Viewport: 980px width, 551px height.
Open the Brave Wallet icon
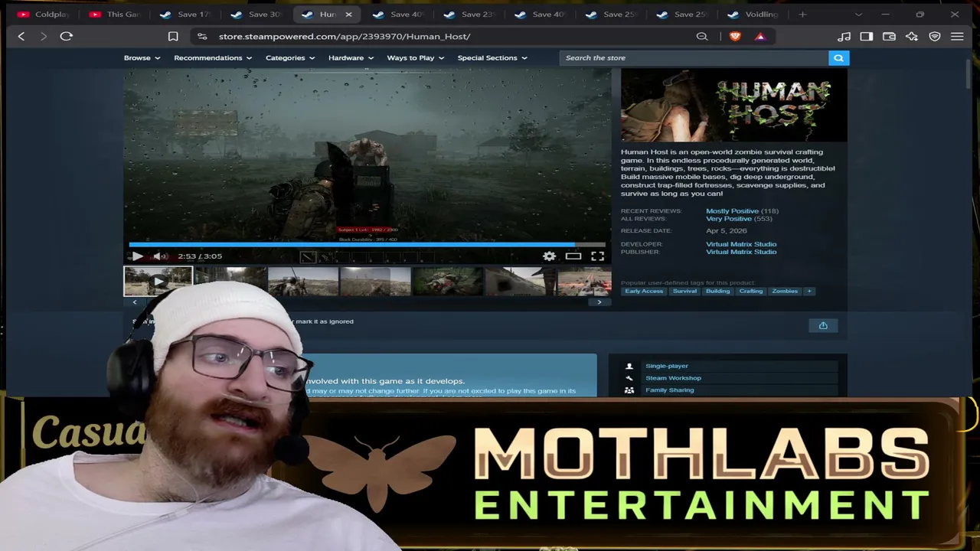pos(889,36)
